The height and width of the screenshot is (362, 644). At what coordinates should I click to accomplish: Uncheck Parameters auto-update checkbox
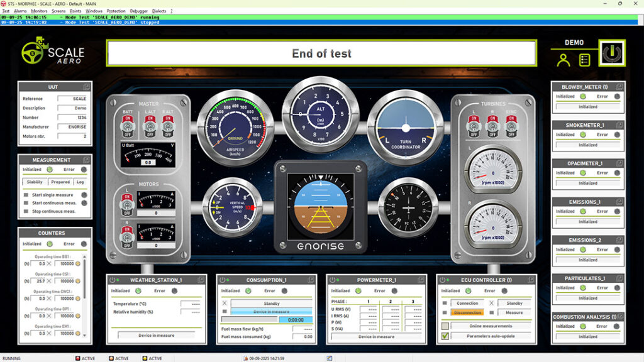pyautogui.click(x=445, y=336)
